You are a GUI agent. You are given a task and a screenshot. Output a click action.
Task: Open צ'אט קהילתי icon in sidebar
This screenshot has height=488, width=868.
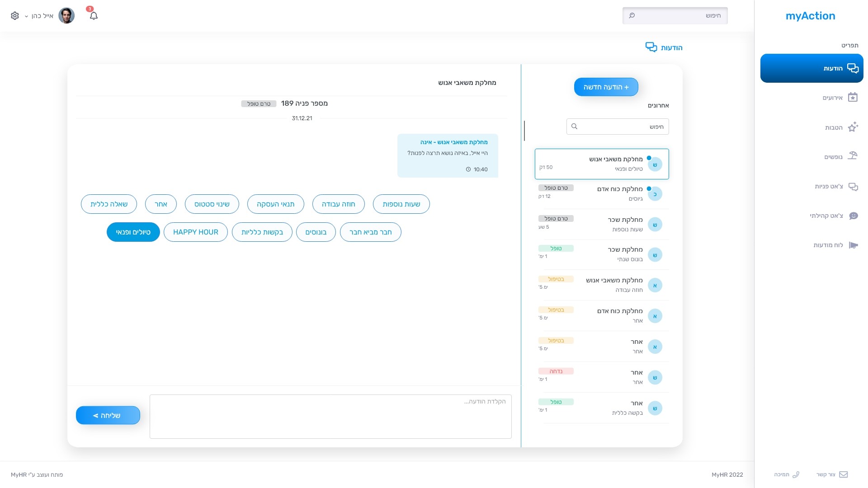pyautogui.click(x=853, y=216)
